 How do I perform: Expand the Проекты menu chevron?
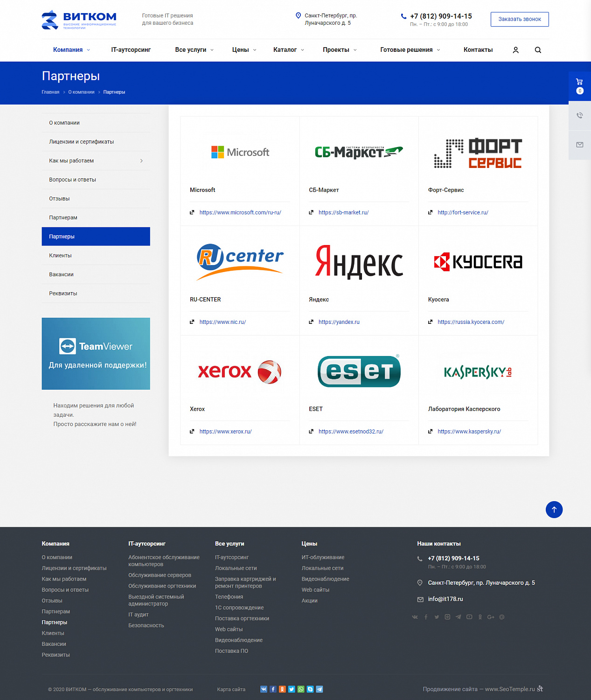click(355, 50)
